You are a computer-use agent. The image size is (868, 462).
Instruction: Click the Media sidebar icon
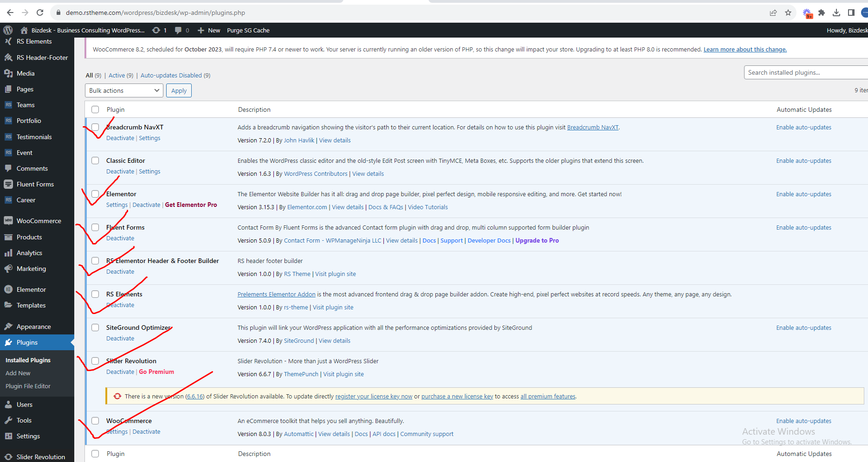[x=8, y=73]
